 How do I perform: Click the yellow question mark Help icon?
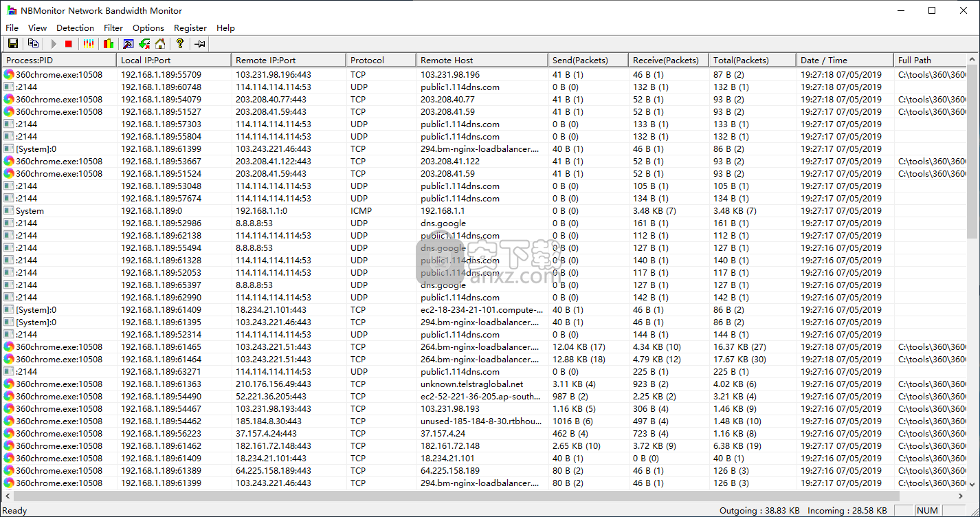click(180, 44)
